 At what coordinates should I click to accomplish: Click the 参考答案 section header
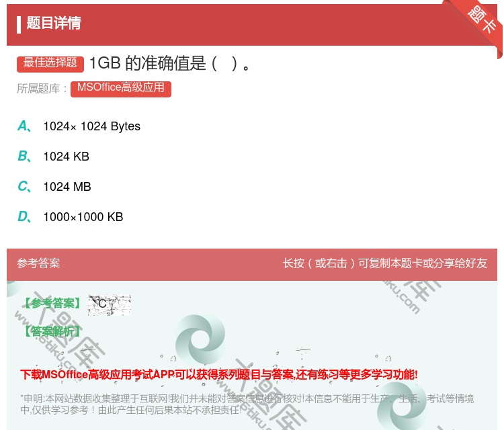[x=38, y=263]
